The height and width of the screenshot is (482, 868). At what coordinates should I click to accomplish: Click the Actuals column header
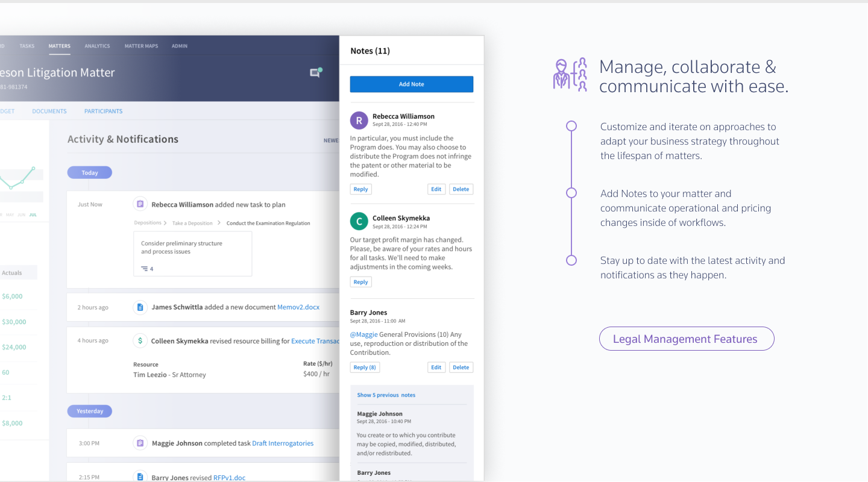(12, 273)
